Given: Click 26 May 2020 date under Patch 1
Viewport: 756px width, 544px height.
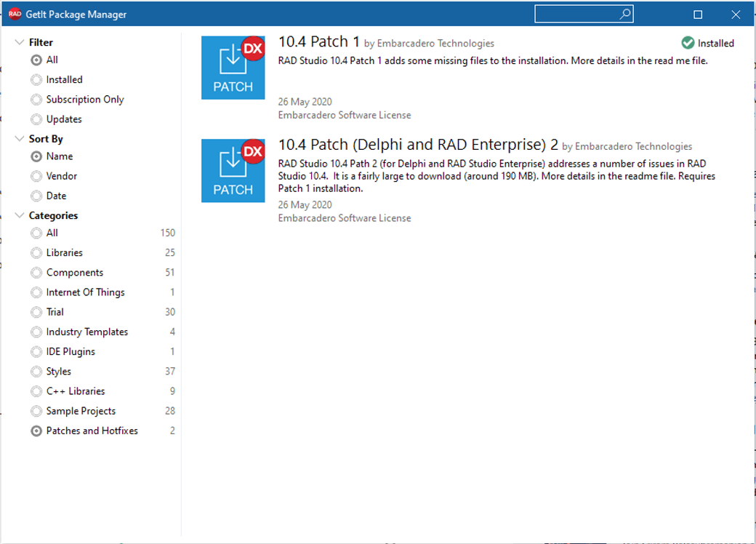Looking at the screenshot, I should [x=305, y=102].
